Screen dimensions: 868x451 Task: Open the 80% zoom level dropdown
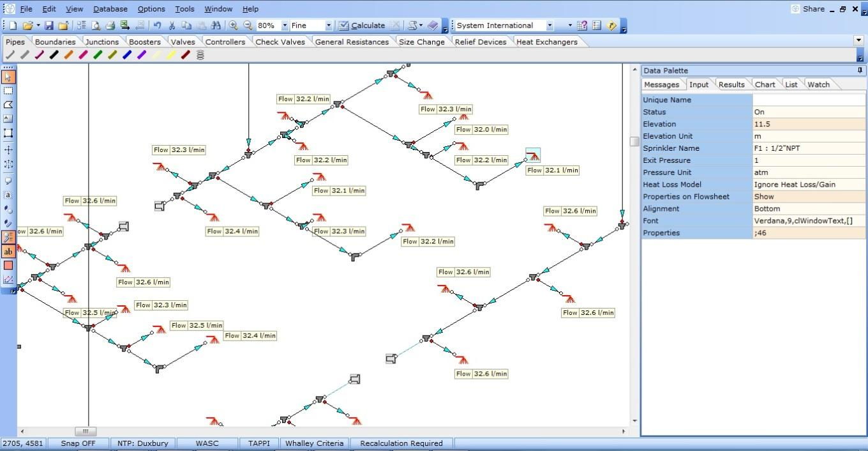[x=285, y=26]
